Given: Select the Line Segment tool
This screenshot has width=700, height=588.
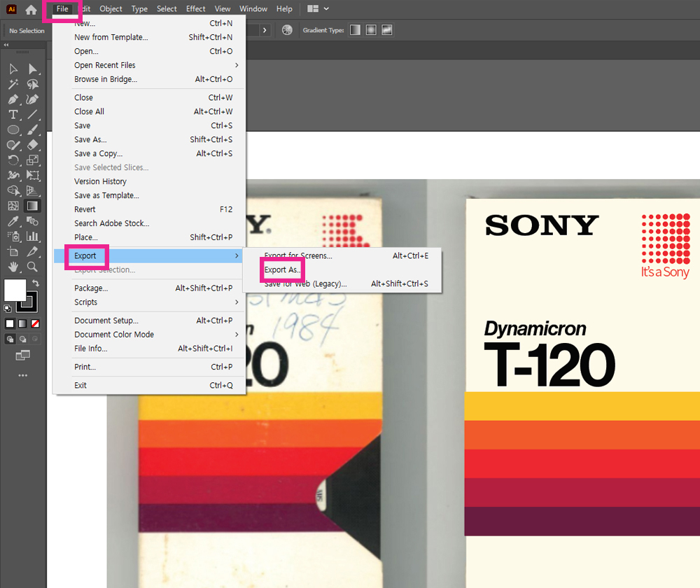Looking at the screenshot, I should 33,114.
